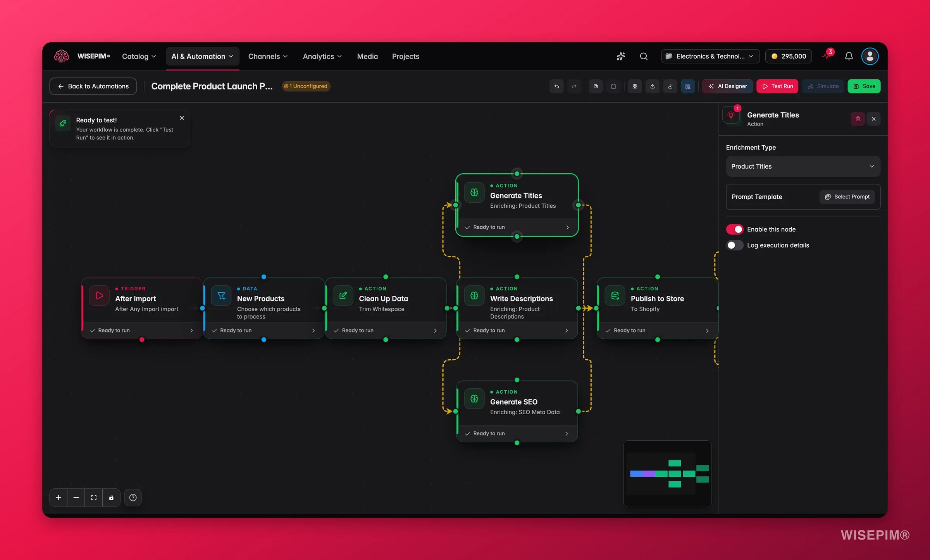
Task: Dismiss the Ready to test notification
Action: coord(182,118)
